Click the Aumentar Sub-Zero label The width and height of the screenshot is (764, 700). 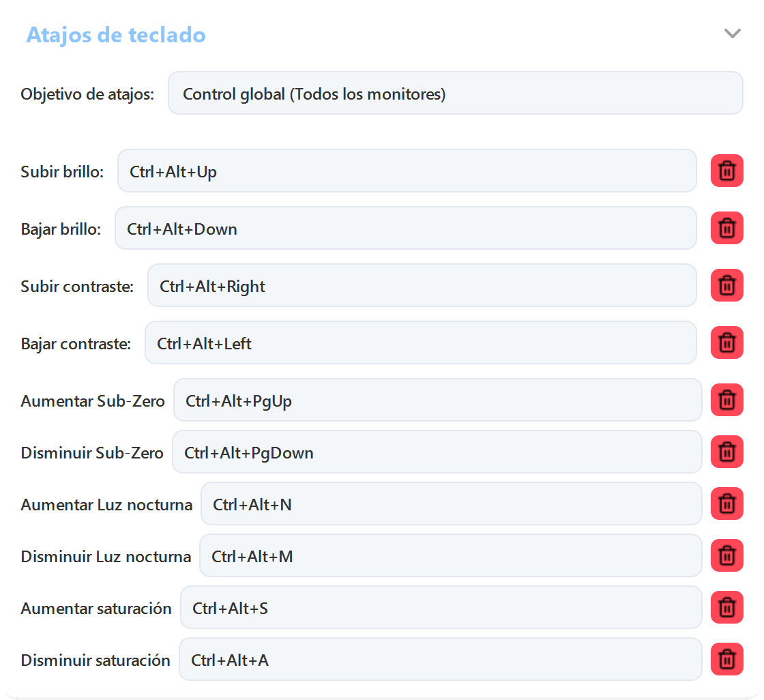(x=93, y=400)
